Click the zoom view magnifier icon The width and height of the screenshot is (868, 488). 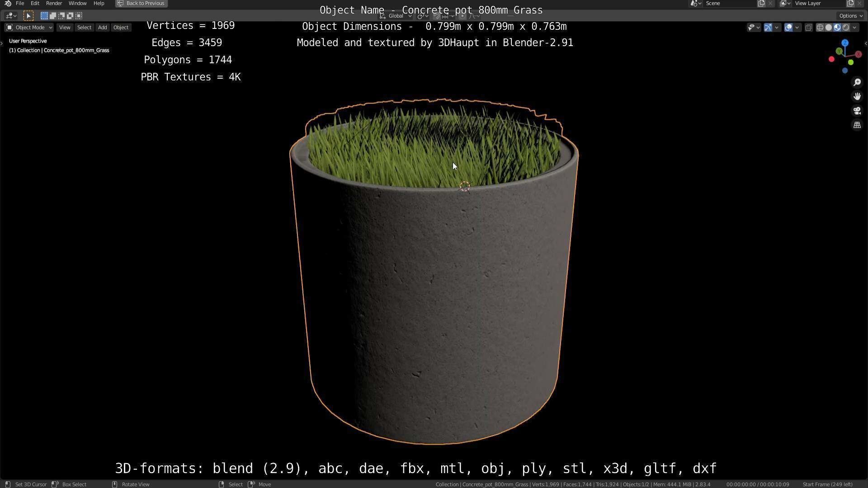point(857,82)
